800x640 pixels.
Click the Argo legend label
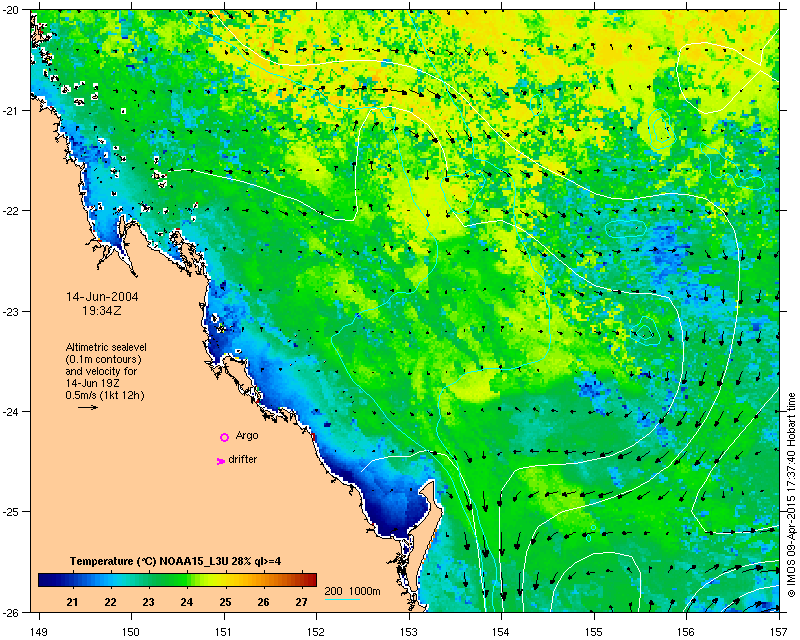[247, 436]
